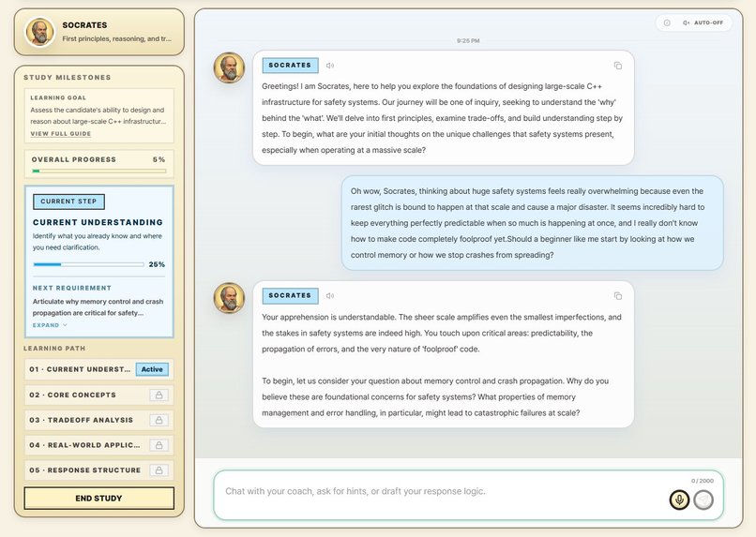Viewport: 756px width, 537px height.
Task: Copy Socrates' greeting message
Action: coord(617,66)
